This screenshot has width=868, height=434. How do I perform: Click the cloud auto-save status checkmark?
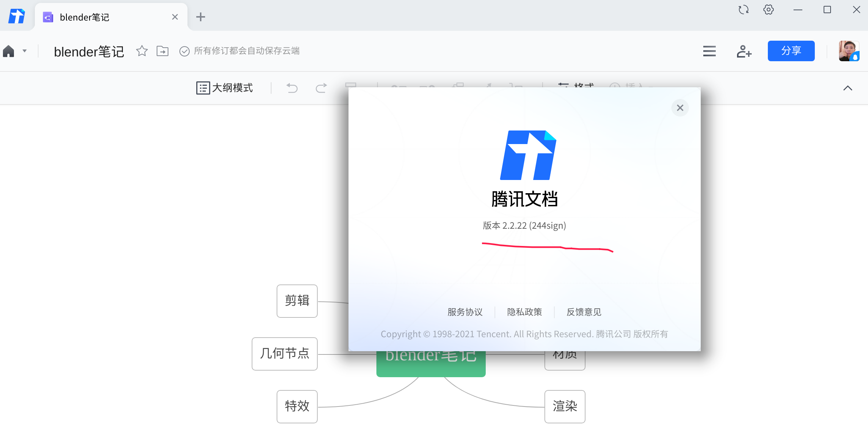tap(184, 51)
